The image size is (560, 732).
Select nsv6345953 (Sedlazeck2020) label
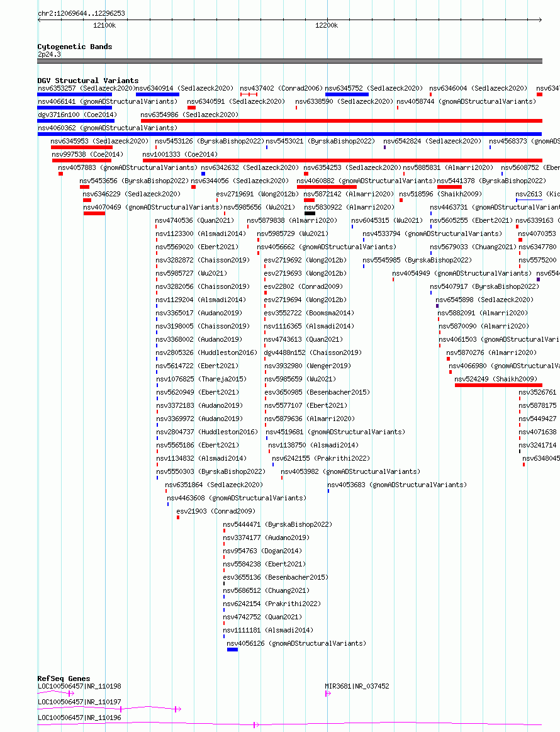coord(99,141)
